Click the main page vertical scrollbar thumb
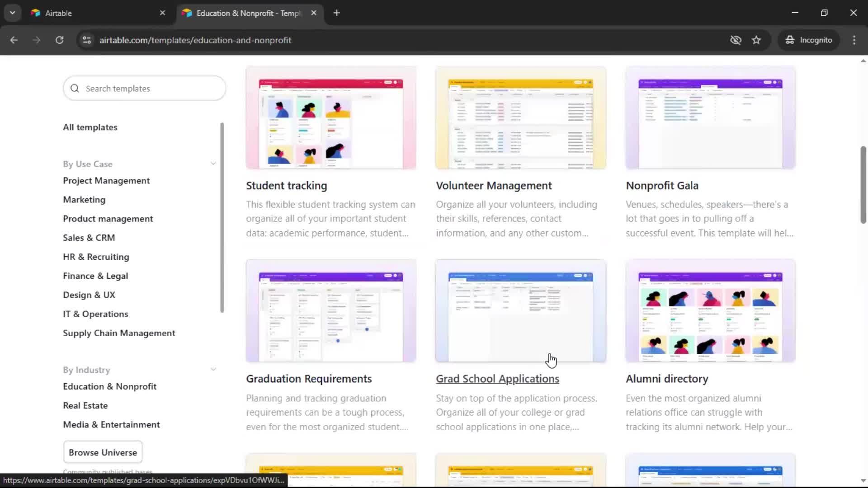The width and height of the screenshot is (868, 488). (863, 184)
